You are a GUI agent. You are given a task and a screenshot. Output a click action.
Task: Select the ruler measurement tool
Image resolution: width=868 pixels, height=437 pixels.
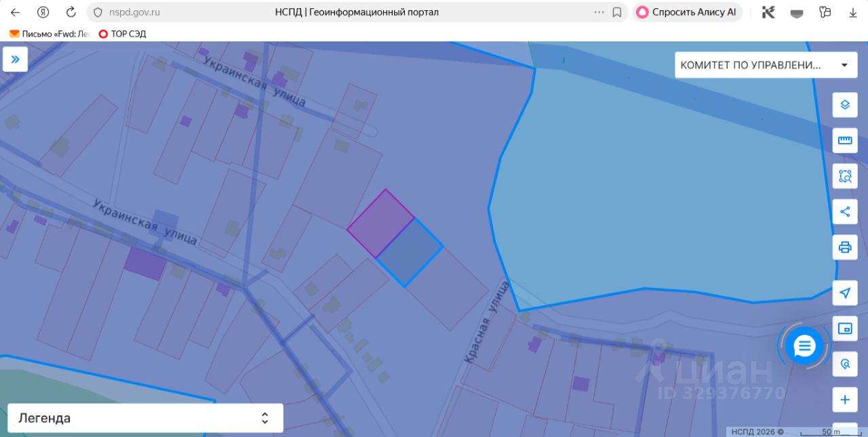point(845,140)
